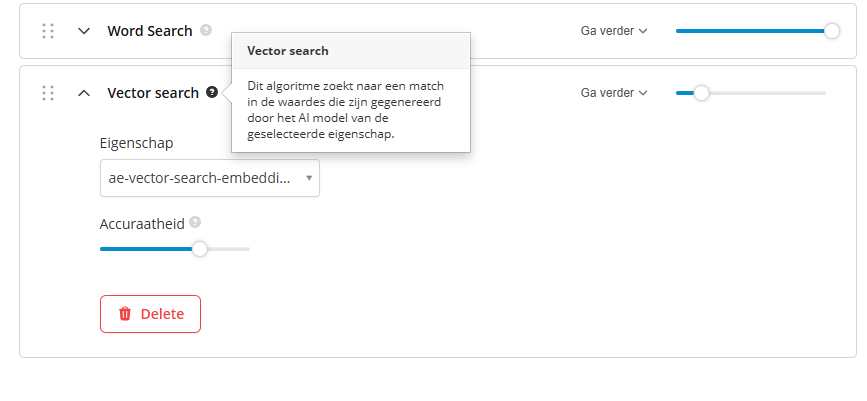Click the help icon next to Word Search
The height and width of the screenshot is (401, 867).
(x=206, y=30)
